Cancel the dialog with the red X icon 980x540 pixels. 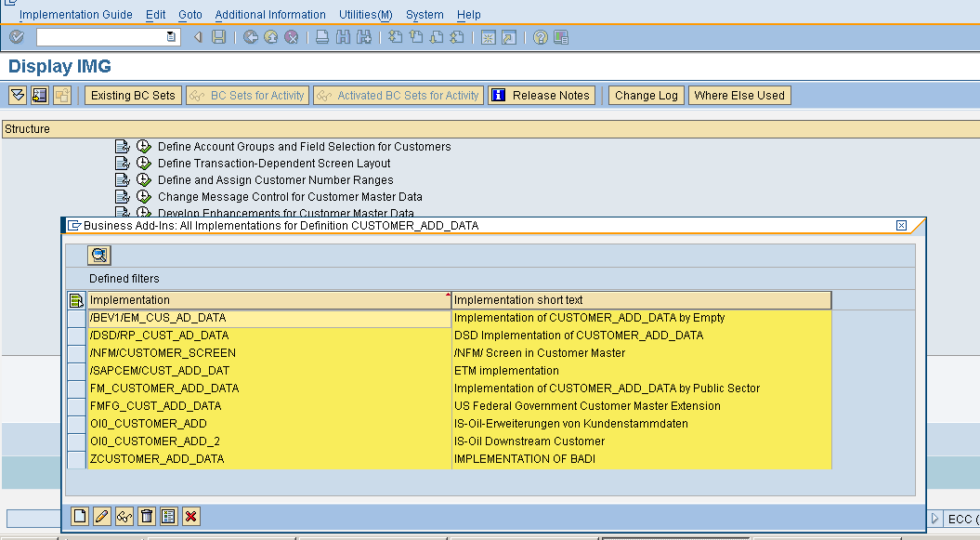click(x=190, y=516)
